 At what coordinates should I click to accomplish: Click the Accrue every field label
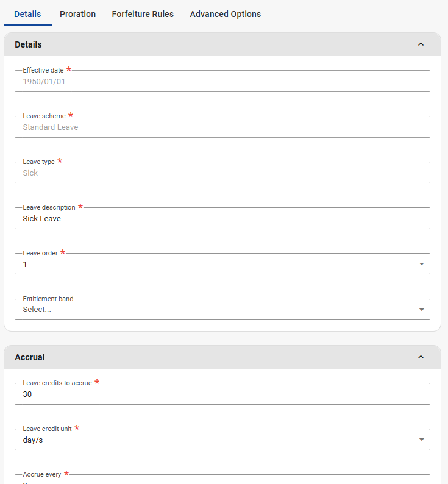(x=42, y=474)
